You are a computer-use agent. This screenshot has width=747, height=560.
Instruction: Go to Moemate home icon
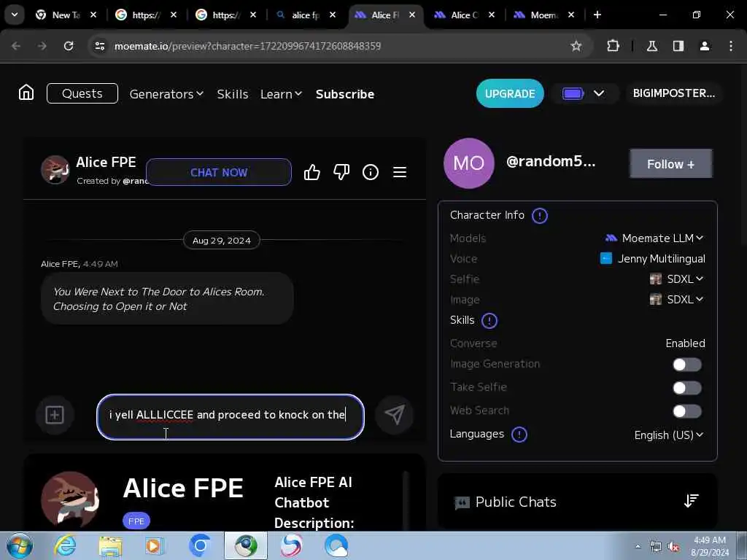click(x=26, y=93)
